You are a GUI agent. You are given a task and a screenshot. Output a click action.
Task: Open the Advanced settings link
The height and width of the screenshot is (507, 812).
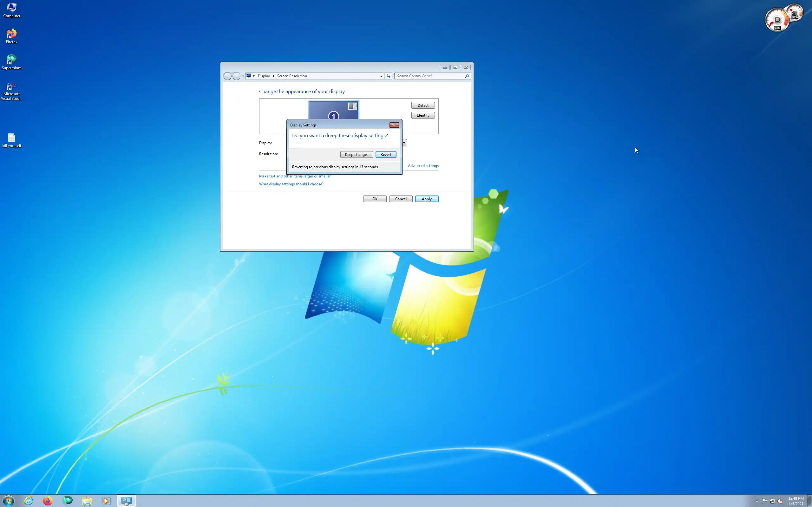point(423,166)
